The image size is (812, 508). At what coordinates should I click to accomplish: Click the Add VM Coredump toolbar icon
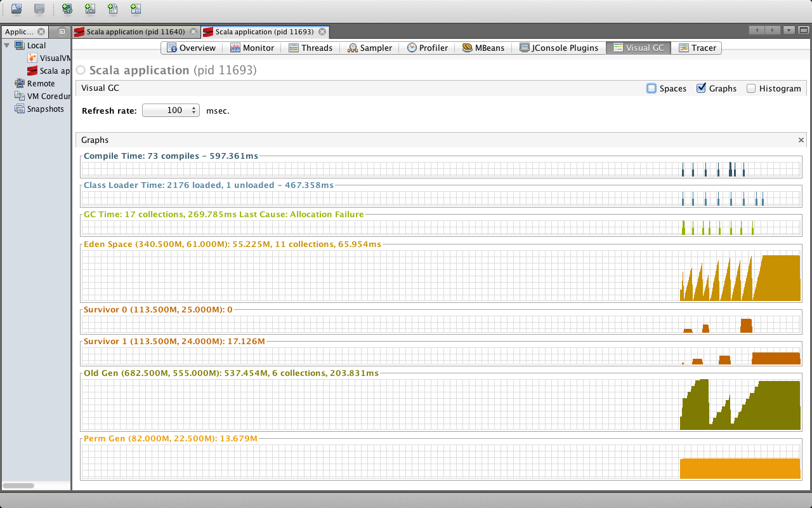point(113,9)
